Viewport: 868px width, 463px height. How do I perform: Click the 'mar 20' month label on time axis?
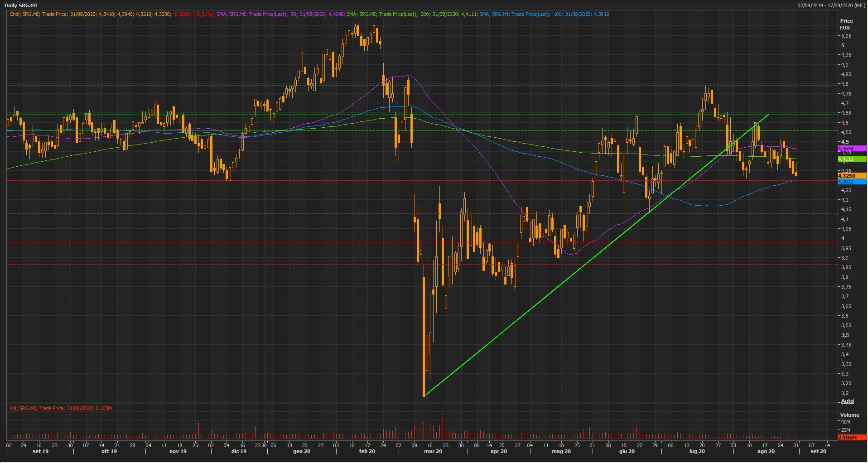click(433, 451)
